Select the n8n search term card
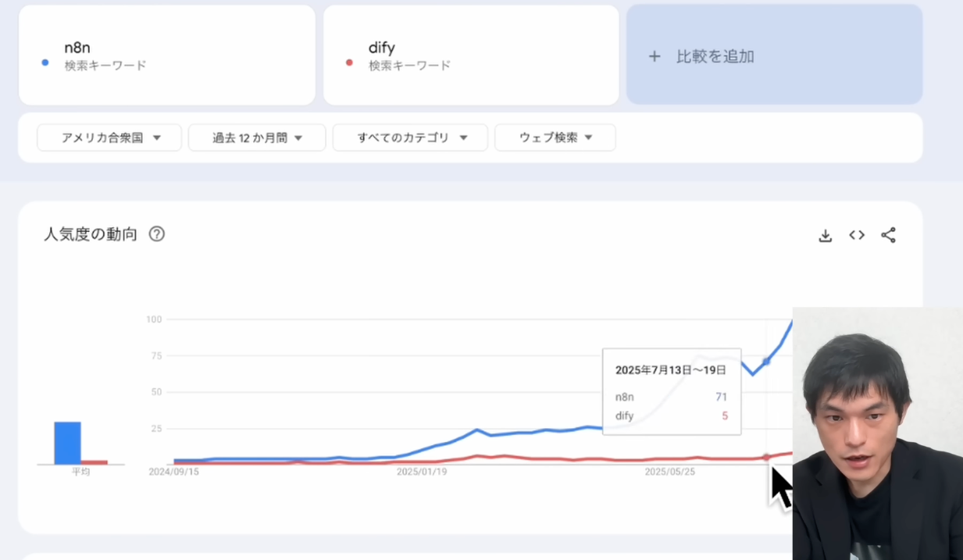 point(166,55)
